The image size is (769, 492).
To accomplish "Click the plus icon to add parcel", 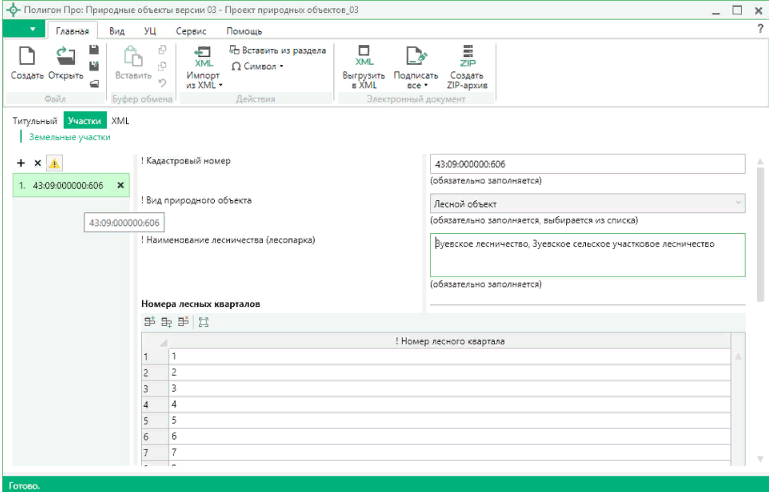I will coord(21,163).
